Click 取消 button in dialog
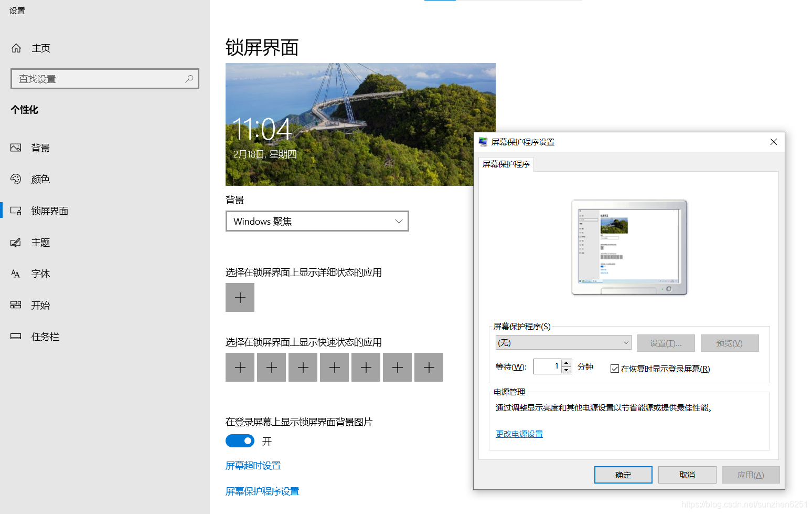The width and height of the screenshot is (812, 514). [687, 475]
